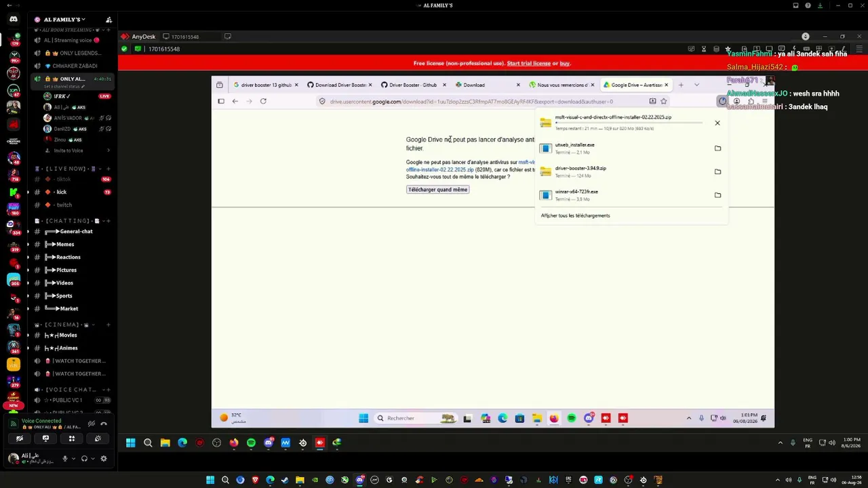Open Discord user settings gear

click(x=104, y=459)
